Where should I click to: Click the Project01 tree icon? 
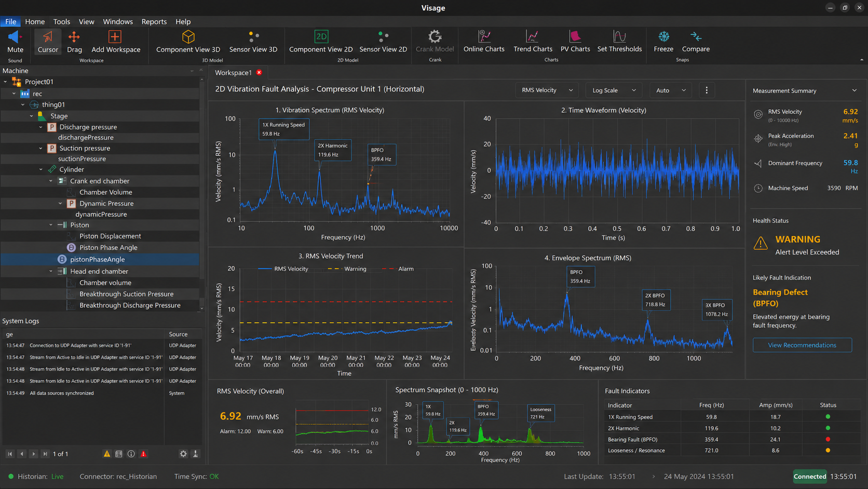(x=17, y=82)
